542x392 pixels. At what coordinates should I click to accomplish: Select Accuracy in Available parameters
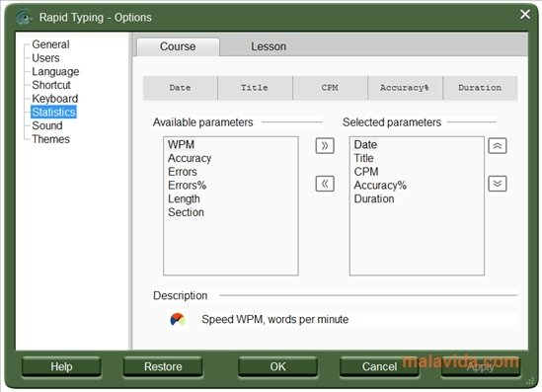point(190,158)
